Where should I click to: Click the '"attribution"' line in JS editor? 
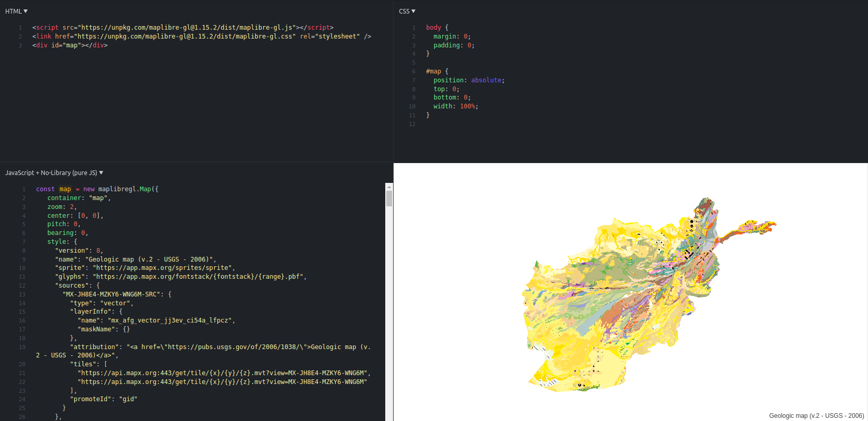click(203, 351)
